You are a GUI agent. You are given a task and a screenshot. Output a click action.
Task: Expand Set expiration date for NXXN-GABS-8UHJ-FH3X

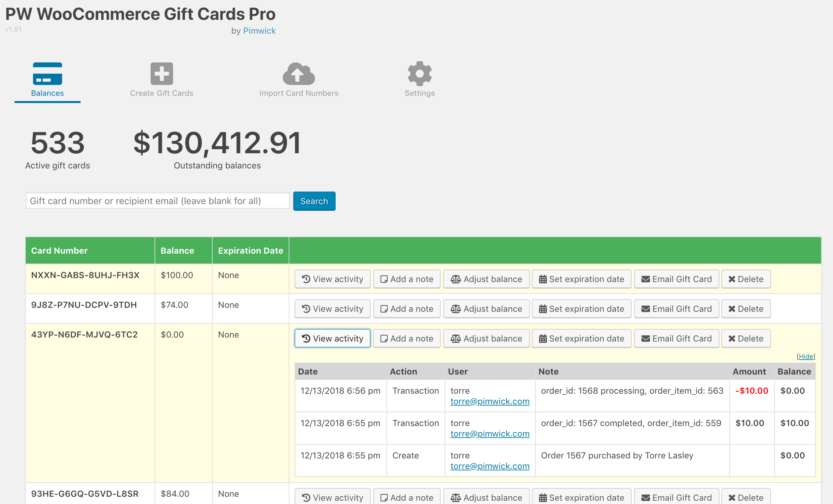tap(581, 278)
